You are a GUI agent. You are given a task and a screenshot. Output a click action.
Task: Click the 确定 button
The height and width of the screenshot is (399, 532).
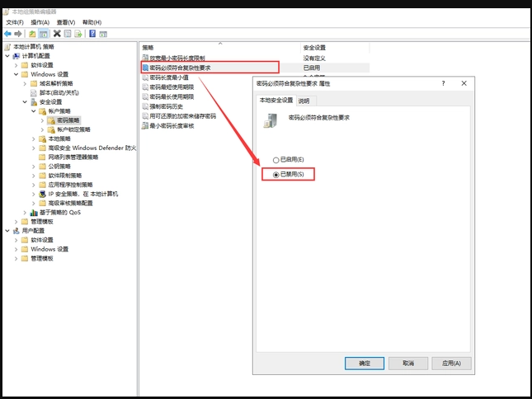[365, 363]
